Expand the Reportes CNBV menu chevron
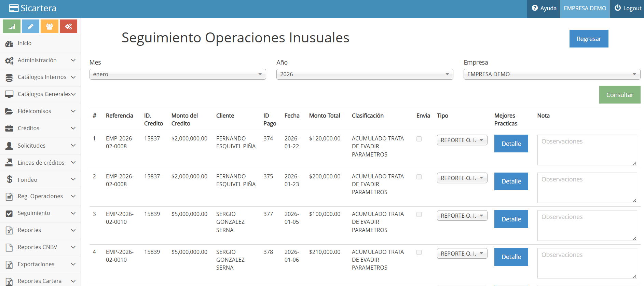This screenshot has height=286, width=644. coord(73,247)
